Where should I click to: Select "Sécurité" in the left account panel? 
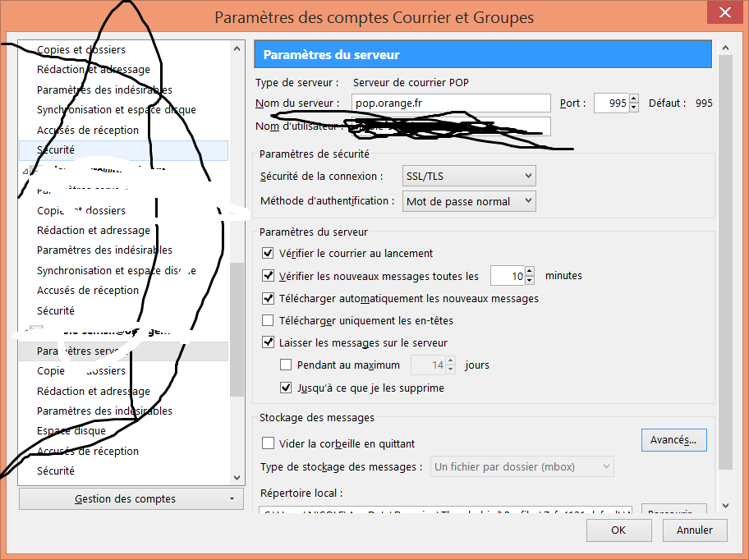tap(55, 149)
